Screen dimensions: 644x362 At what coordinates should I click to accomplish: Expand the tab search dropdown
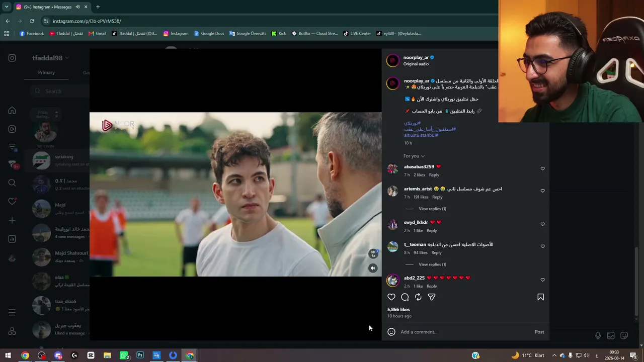[7, 7]
